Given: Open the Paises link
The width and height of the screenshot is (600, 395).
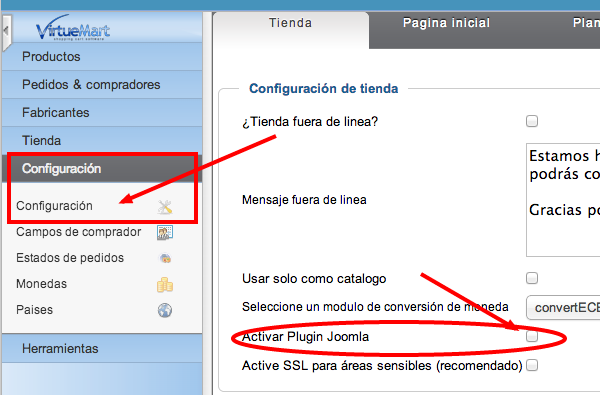Looking at the screenshot, I should pyautogui.click(x=34, y=310).
